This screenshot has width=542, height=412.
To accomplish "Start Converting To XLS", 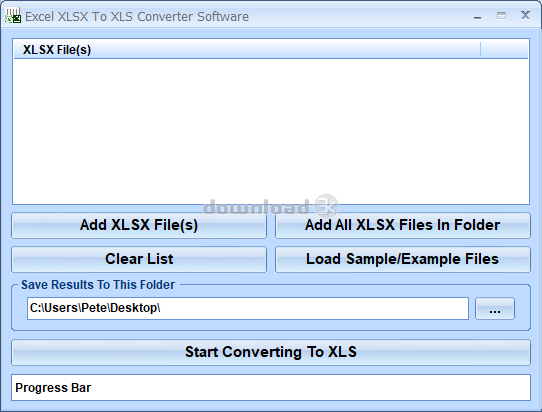I will tap(271, 352).
